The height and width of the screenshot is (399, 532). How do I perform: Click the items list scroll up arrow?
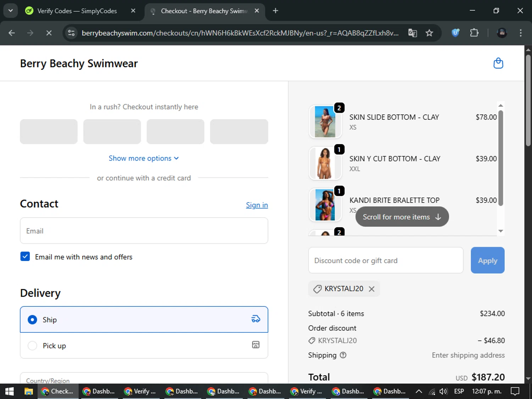(x=501, y=105)
